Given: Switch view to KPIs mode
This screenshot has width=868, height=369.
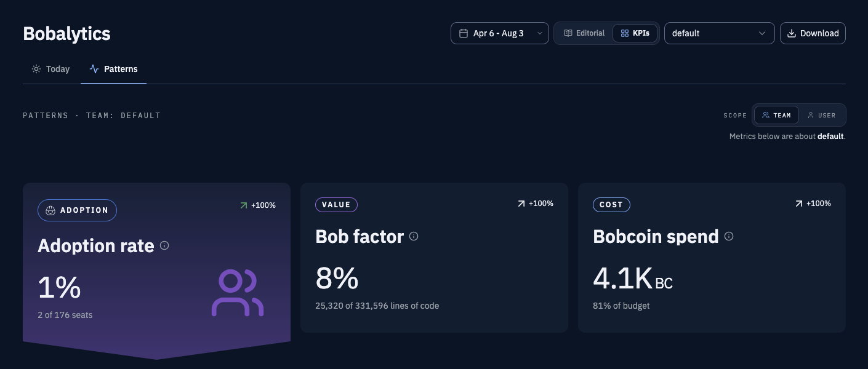Looking at the screenshot, I should pyautogui.click(x=635, y=33).
